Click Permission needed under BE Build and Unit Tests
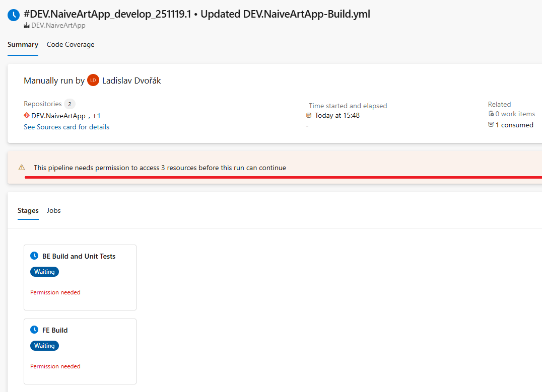This screenshot has height=392, width=542. 55,292
